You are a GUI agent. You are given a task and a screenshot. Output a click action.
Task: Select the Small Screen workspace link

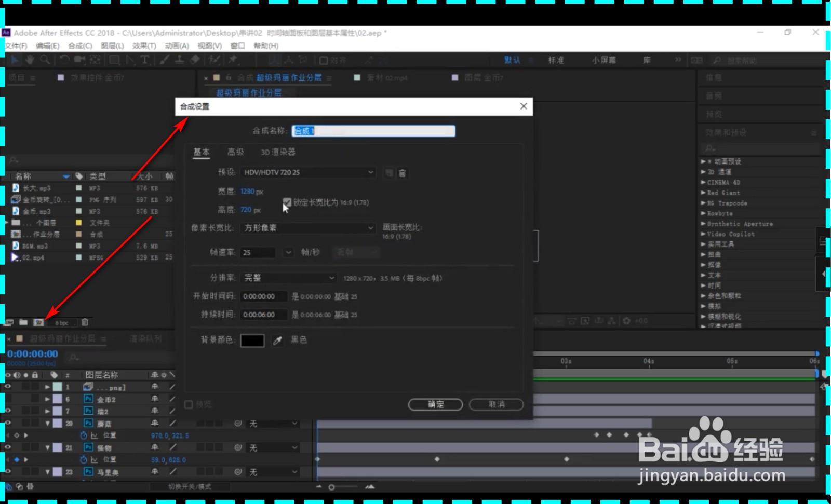(x=604, y=60)
